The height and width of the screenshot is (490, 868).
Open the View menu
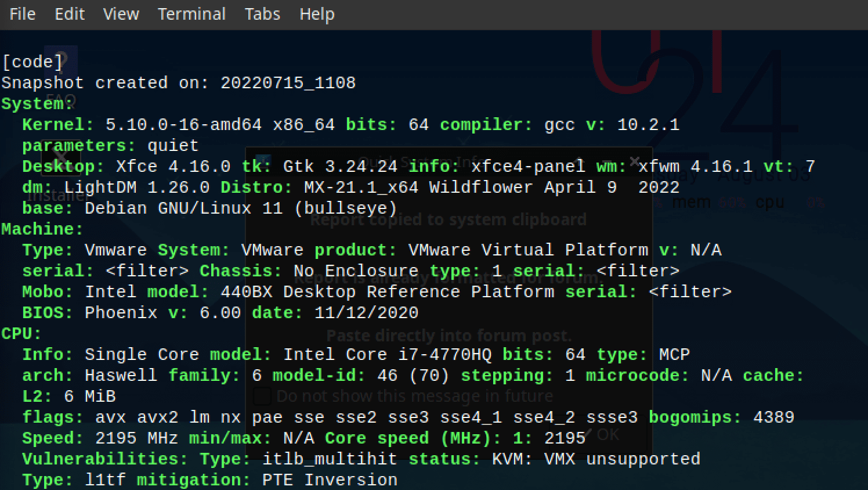tap(121, 14)
